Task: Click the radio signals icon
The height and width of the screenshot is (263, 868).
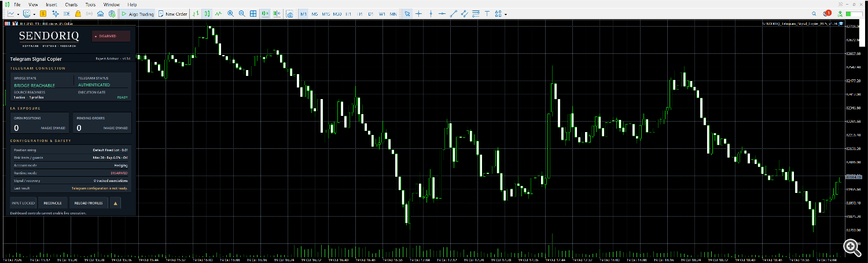Action: [x=89, y=13]
